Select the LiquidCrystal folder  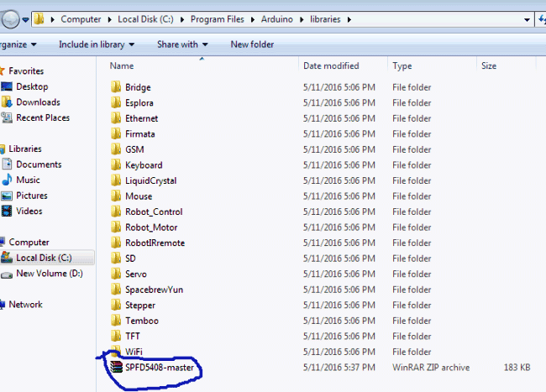pos(150,180)
